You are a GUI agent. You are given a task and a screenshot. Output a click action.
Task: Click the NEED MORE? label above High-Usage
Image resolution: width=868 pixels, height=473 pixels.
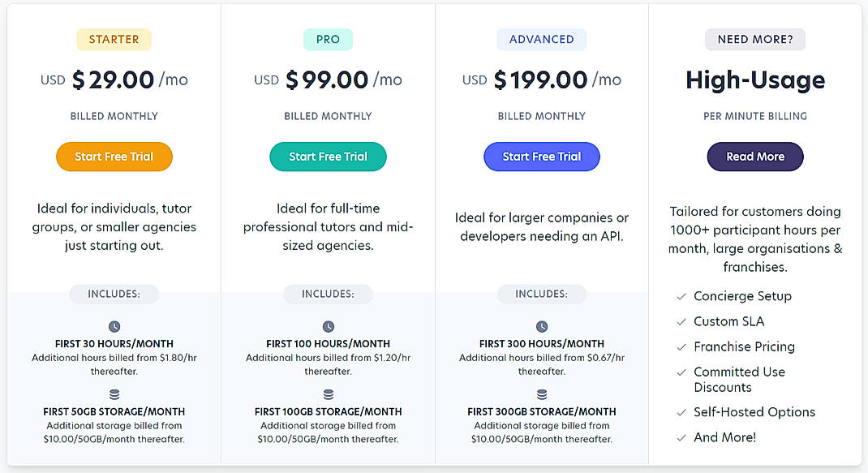[x=754, y=39]
